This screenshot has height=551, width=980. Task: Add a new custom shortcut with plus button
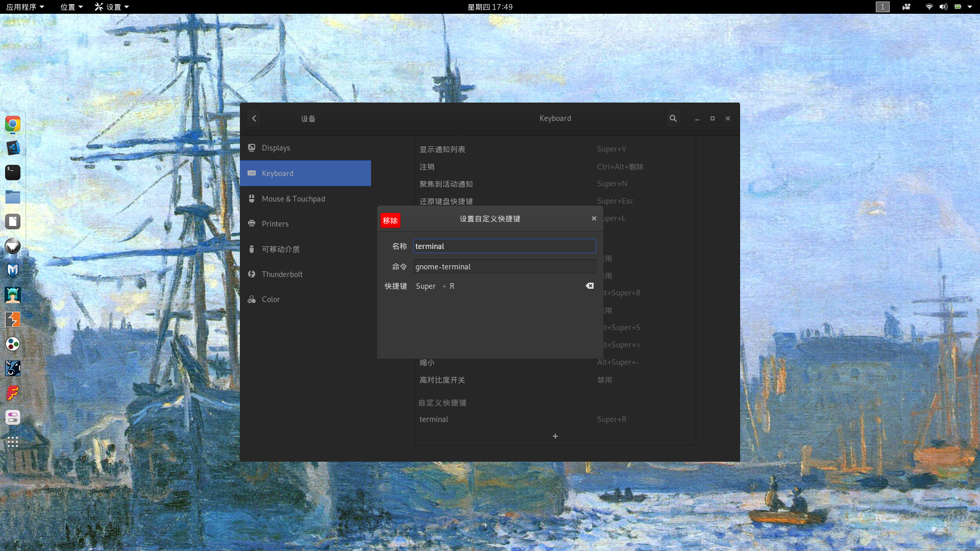[x=555, y=436]
